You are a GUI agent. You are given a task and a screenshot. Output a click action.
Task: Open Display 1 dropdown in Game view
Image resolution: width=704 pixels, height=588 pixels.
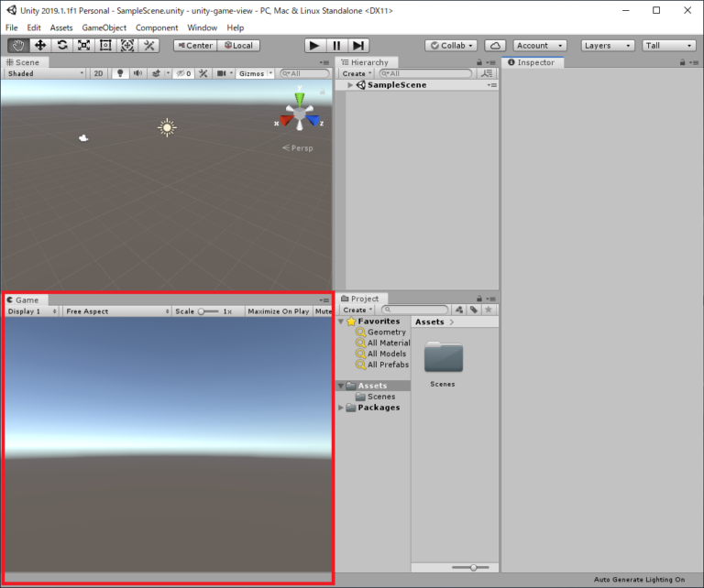tap(32, 311)
